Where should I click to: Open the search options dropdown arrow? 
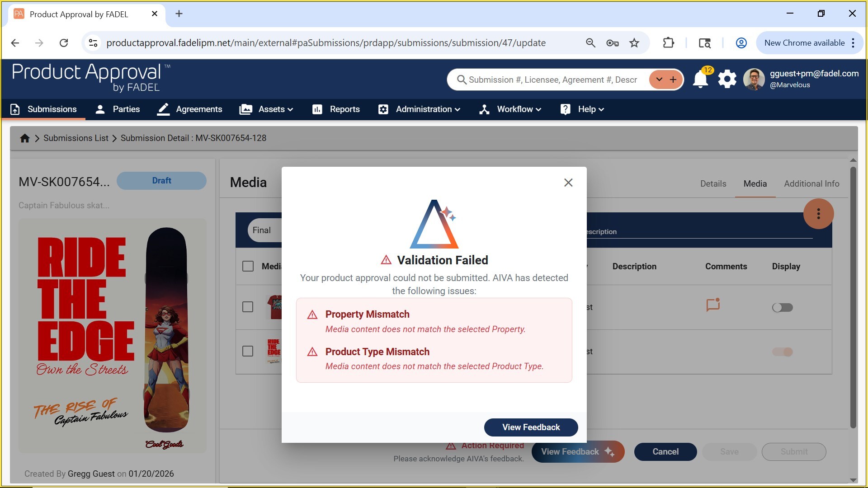point(659,79)
